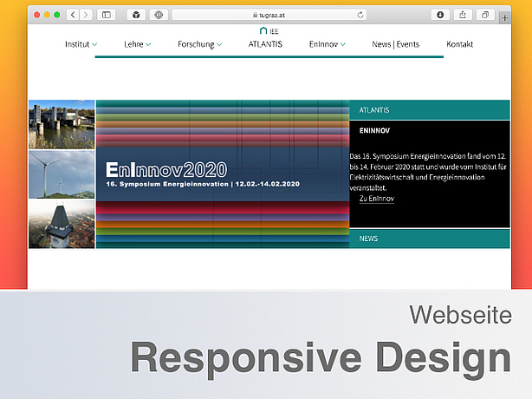This screenshot has width=532, height=399.
Task: Click the tugraz.at address bar
Action: coord(269,15)
